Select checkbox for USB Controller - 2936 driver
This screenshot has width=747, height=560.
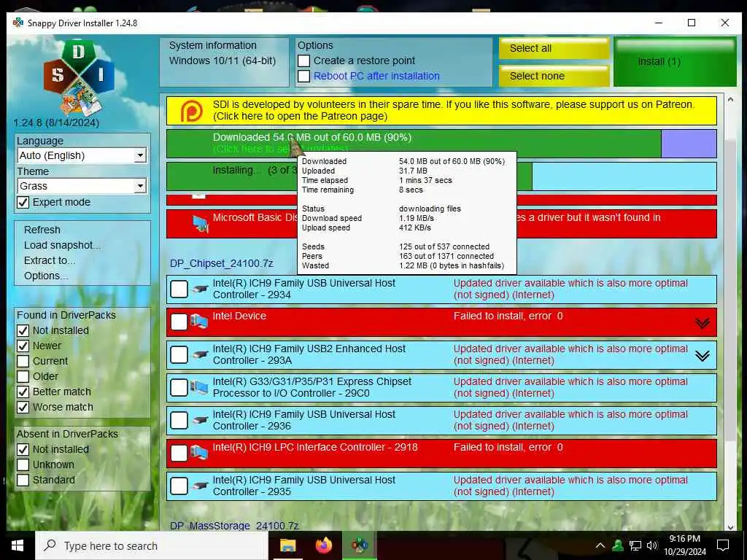point(179,421)
